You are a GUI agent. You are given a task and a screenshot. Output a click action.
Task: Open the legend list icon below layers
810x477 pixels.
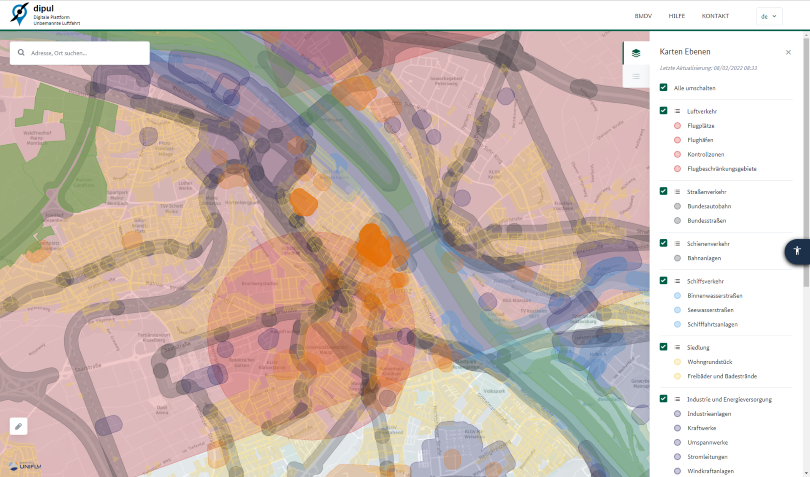635,76
